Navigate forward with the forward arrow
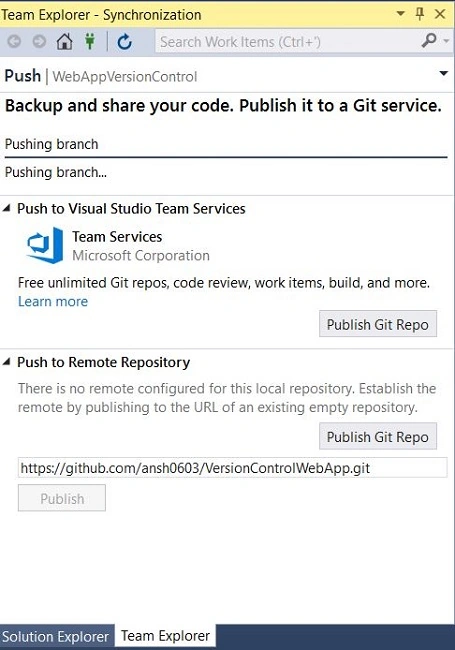 (39, 41)
